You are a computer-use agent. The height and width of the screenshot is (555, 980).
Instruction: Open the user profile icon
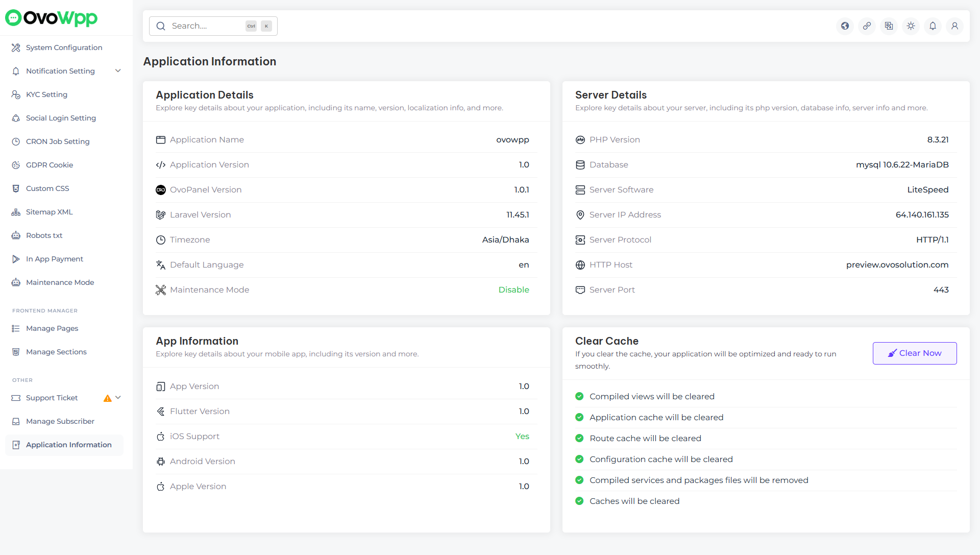point(954,26)
